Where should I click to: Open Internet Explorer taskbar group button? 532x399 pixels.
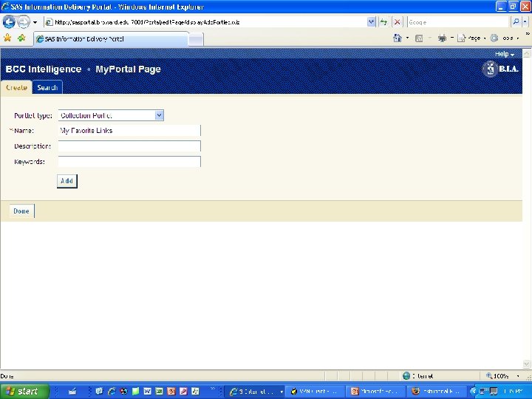coord(256,392)
